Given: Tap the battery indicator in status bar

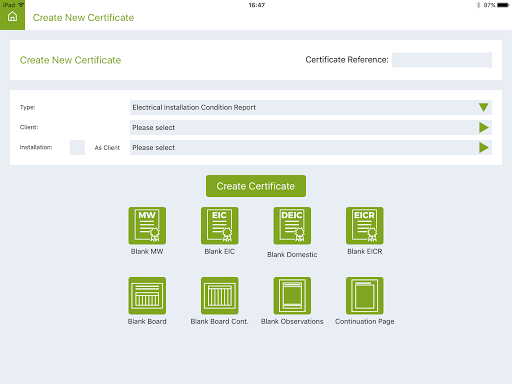Looking at the screenshot, I should (x=503, y=5).
